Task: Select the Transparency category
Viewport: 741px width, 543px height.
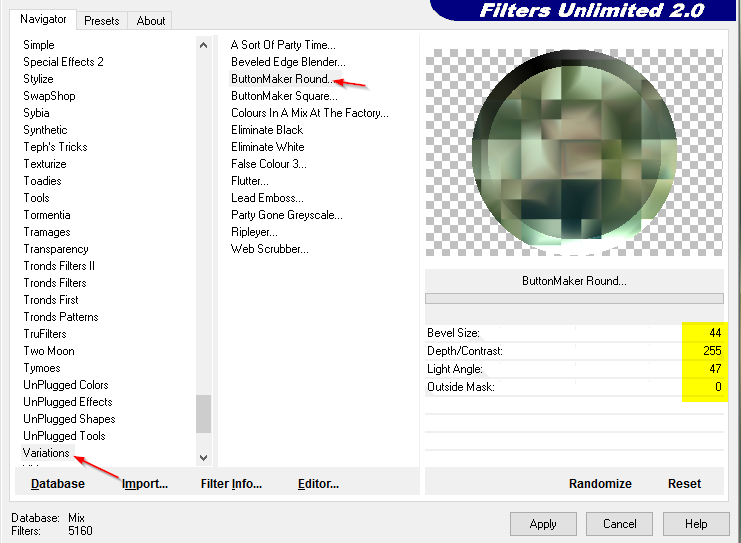Action: tap(56, 249)
